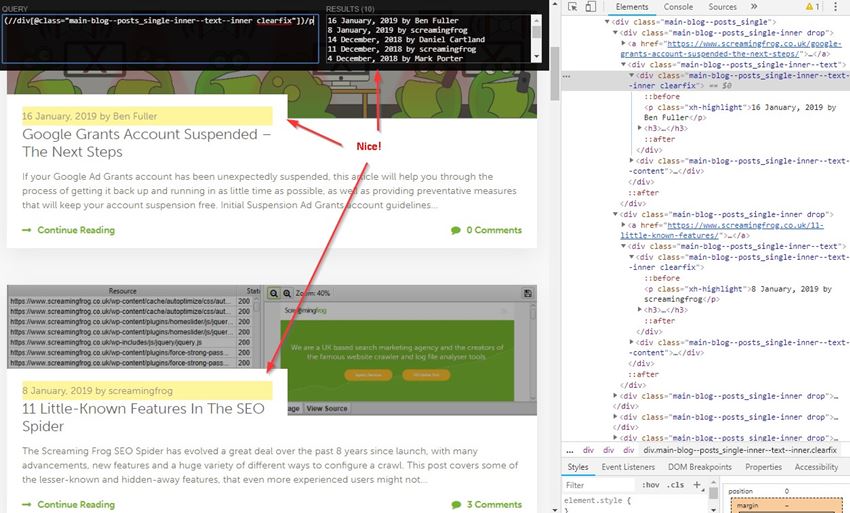Activate the DevTools element inspector icon

pyautogui.click(x=573, y=7)
